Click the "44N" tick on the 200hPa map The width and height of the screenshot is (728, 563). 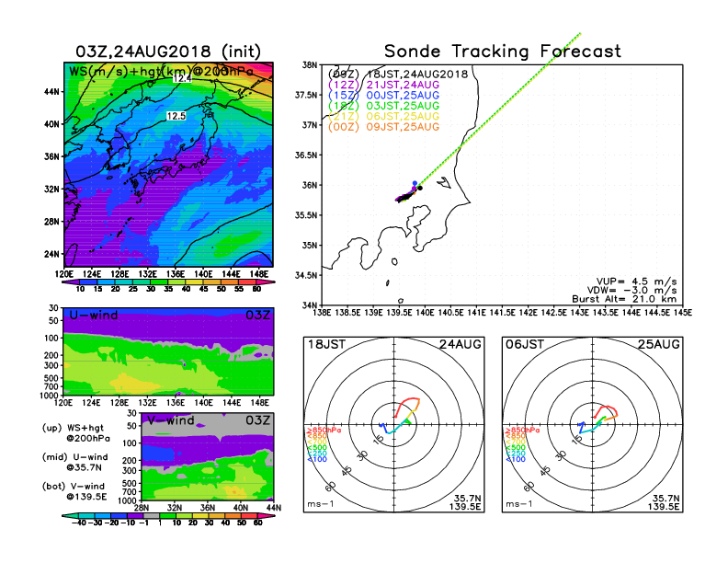click(52, 91)
